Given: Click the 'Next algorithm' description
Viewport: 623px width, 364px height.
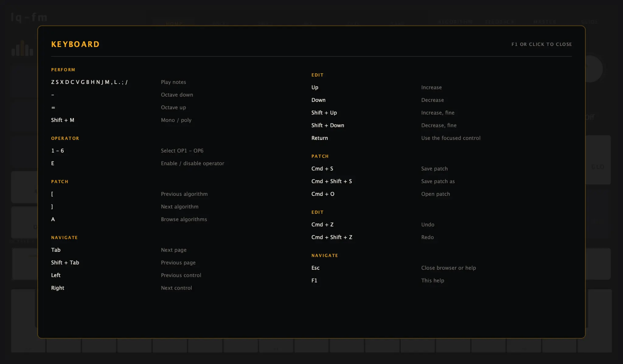Looking at the screenshot, I should click(179, 207).
